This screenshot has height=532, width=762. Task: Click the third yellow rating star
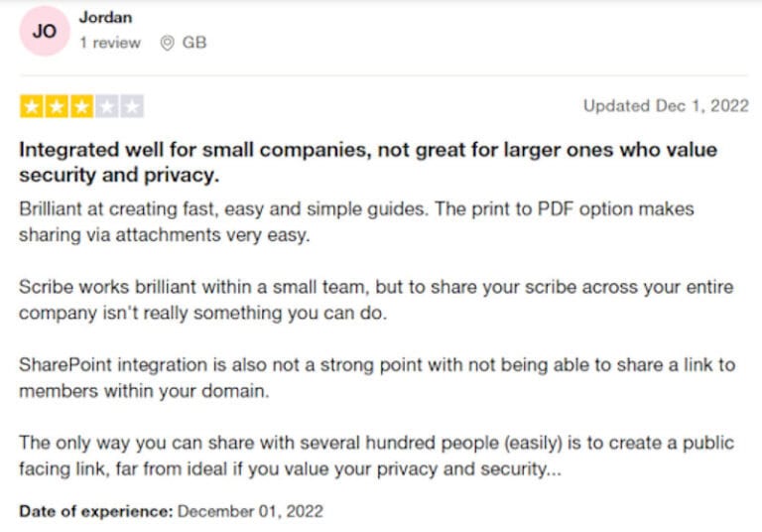click(81, 106)
